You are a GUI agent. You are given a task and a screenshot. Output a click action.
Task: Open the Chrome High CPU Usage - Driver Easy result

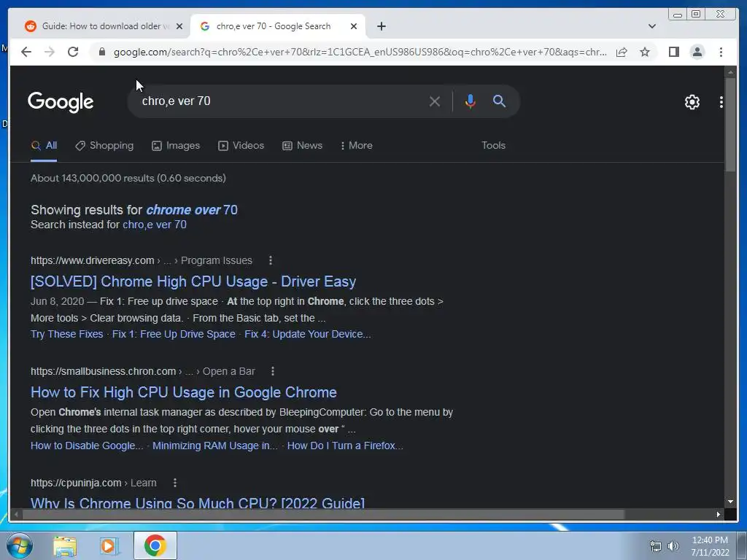(193, 281)
